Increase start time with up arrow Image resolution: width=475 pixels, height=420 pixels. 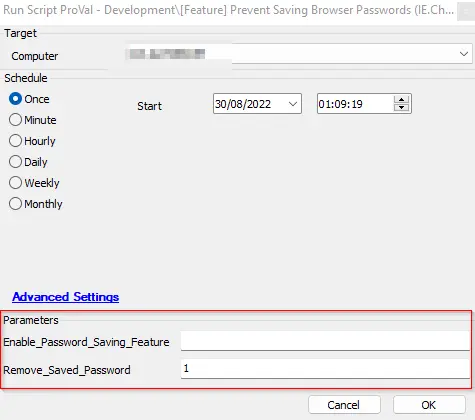(401, 100)
